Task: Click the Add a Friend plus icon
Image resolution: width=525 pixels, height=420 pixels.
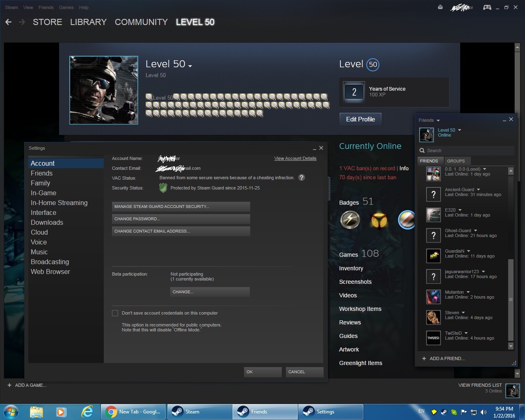Action: click(x=424, y=358)
